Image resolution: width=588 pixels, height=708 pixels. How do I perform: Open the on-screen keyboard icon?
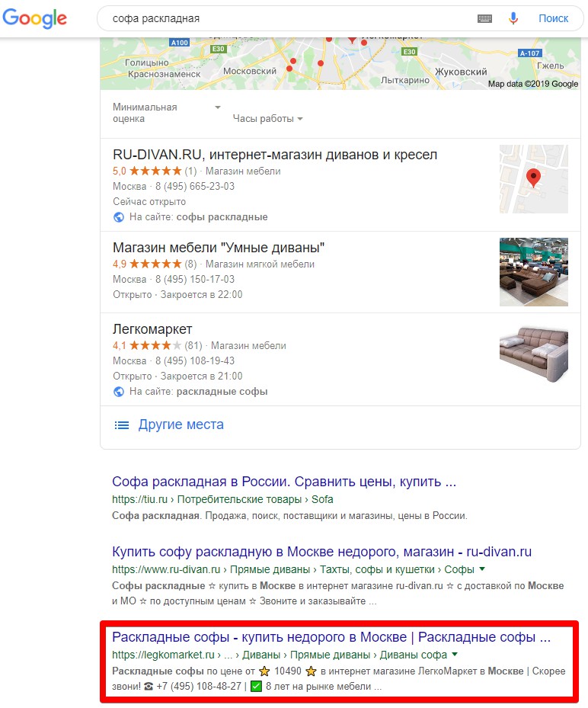pyautogui.click(x=484, y=18)
